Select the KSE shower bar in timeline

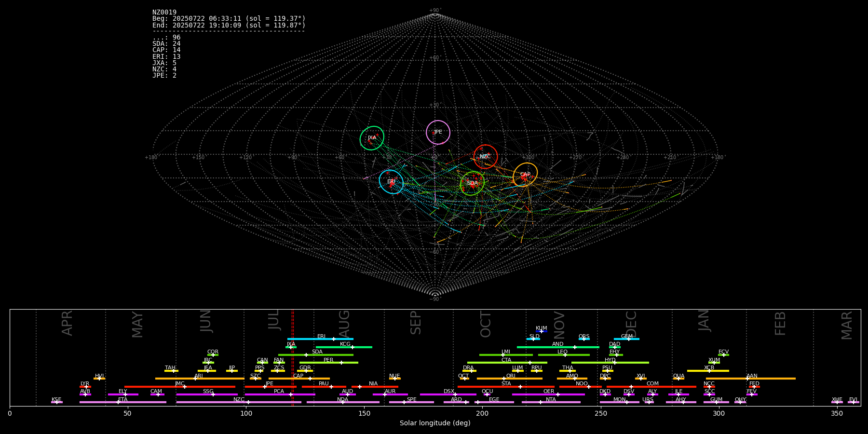(x=57, y=402)
